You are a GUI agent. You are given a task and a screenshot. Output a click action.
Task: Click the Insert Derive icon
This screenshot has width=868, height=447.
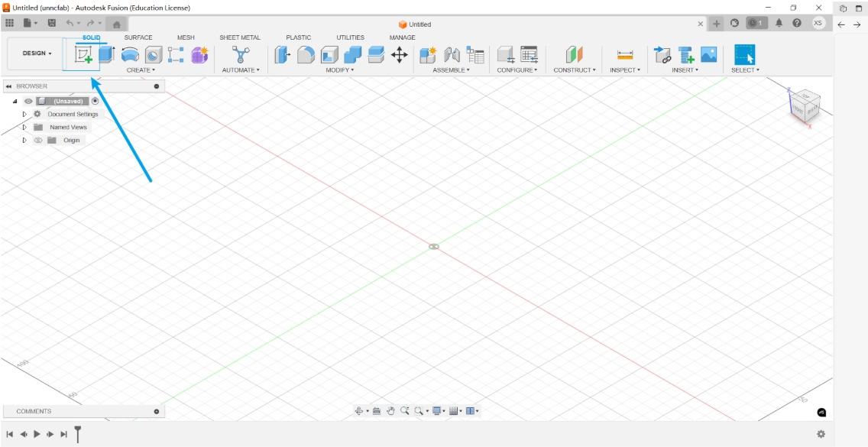662,55
